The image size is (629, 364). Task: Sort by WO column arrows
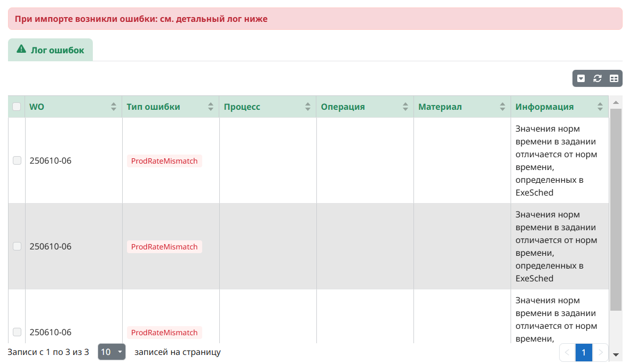(113, 107)
